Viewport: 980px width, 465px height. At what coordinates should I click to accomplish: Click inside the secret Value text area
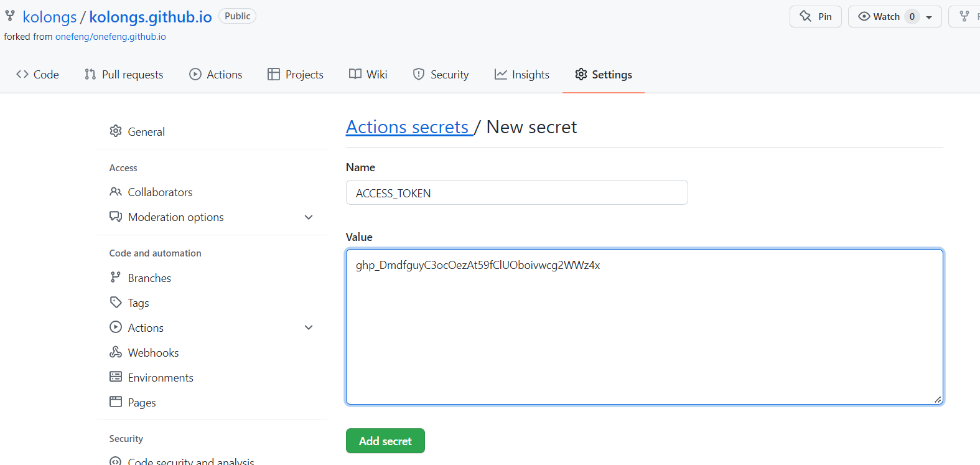[x=645, y=327]
